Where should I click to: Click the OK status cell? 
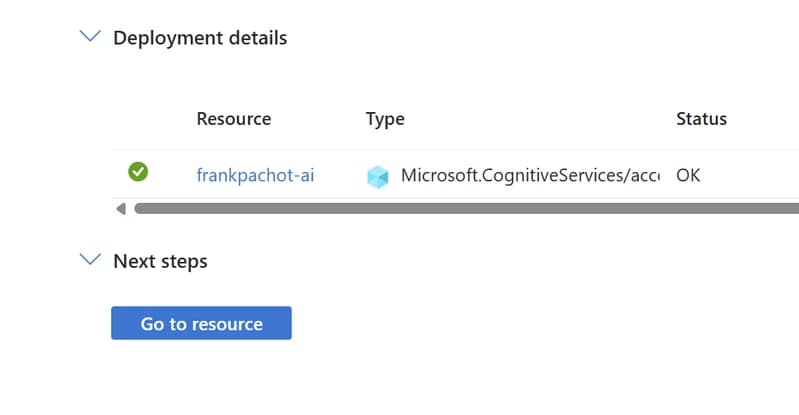pos(688,175)
